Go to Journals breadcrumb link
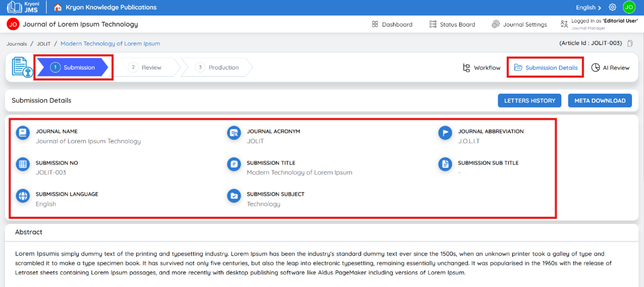Viewport: 644px width, 287px height. pyautogui.click(x=17, y=44)
